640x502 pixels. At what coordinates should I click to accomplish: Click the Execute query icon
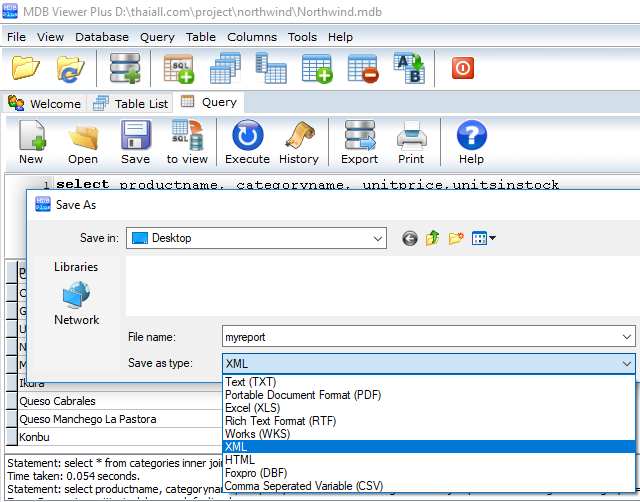247,141
